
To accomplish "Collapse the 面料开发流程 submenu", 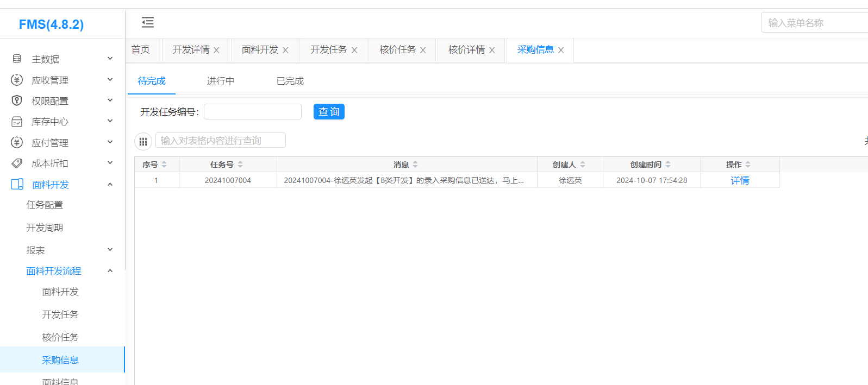I will click(x=110, y=270).
